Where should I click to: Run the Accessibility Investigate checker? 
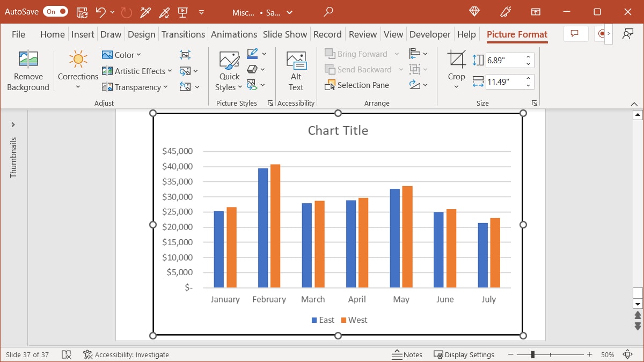[x=126, y=354]
